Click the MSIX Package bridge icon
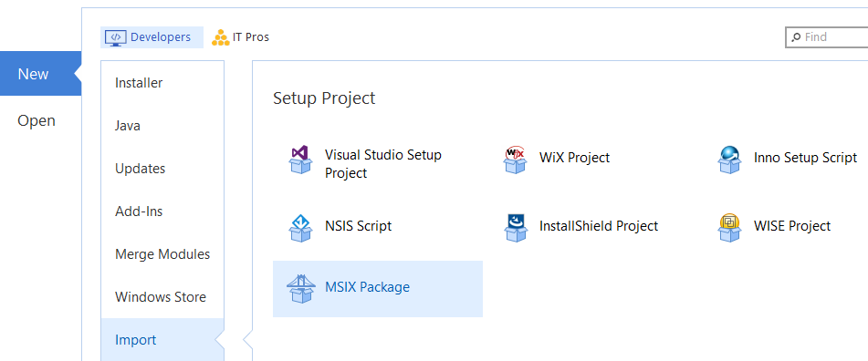The width and height of the screenshot is (868, 361). tap(300, 289)
